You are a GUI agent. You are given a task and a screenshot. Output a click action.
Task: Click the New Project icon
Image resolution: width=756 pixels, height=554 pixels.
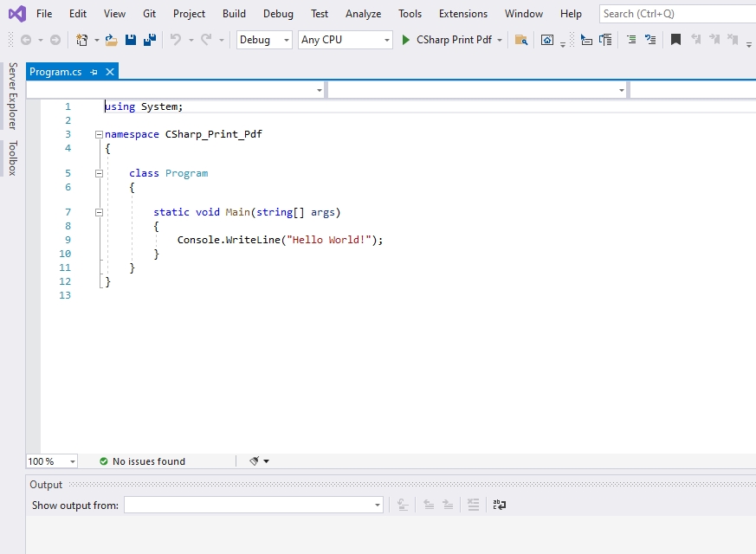(82, 40)
